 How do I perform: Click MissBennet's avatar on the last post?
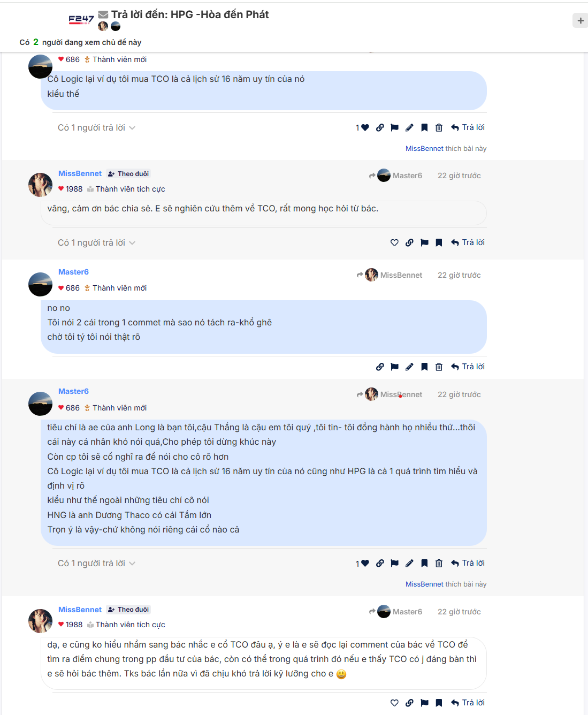coord(40,621)
